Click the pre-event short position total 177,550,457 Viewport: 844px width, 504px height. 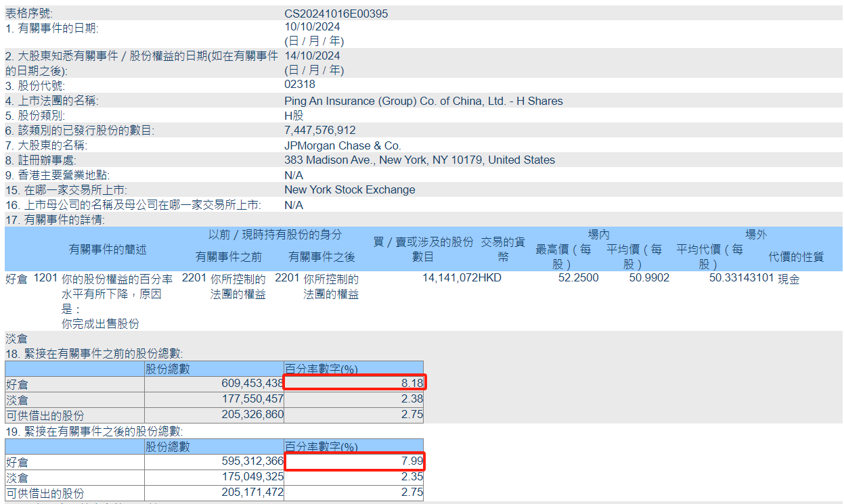(252, 399)
